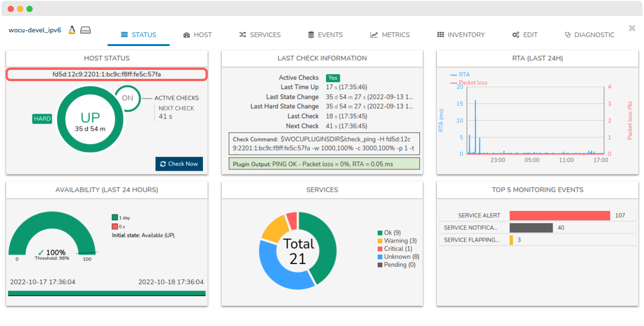Open the DIAGNOSTIC tab

pyautogui.click(x=590, y=35)
